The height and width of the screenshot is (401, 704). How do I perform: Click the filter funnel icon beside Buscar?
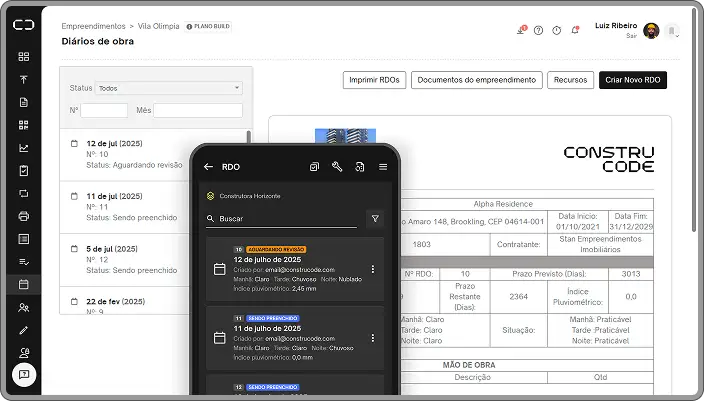375,218
